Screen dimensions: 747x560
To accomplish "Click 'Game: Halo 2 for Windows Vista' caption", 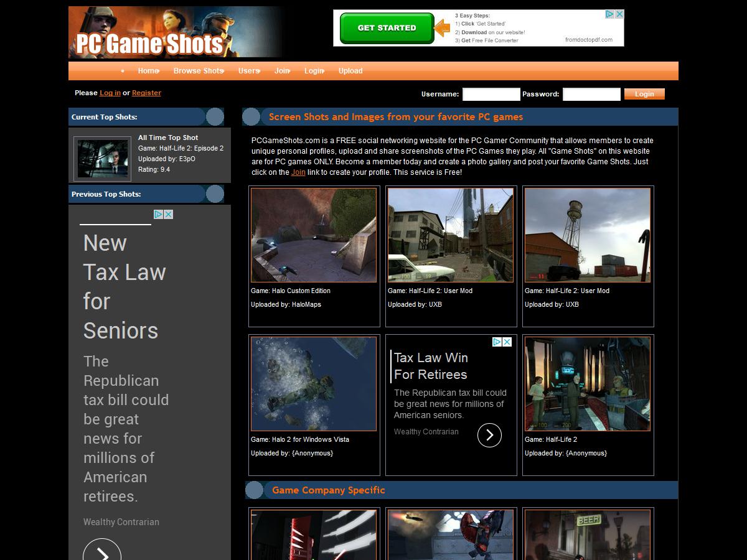I will click(x=300, y=439).
